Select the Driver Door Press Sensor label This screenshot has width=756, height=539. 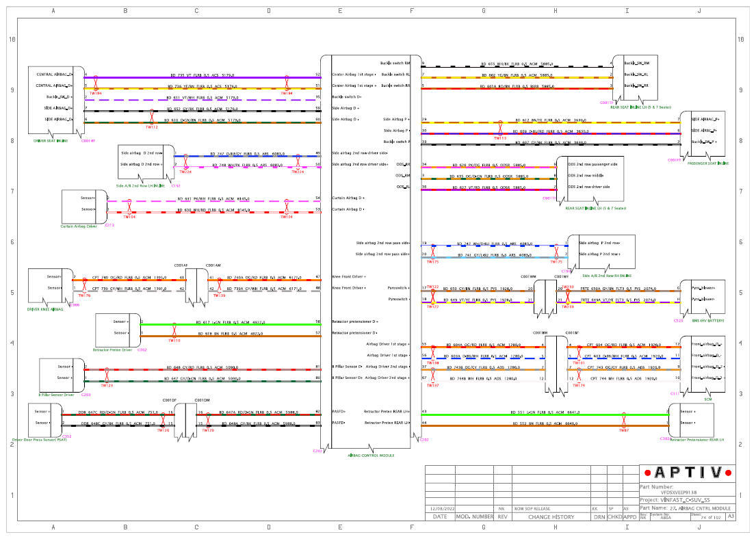click(x=39, y=440)
